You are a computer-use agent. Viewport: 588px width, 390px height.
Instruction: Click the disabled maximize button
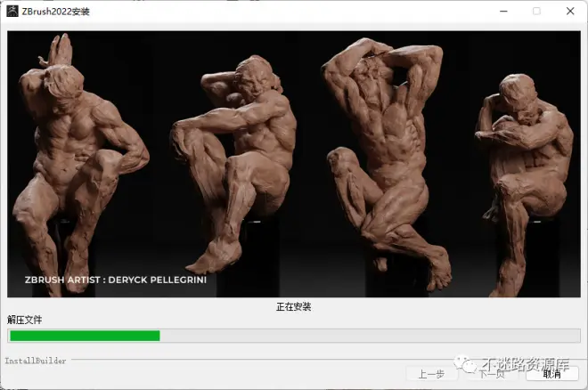point(536,12)
